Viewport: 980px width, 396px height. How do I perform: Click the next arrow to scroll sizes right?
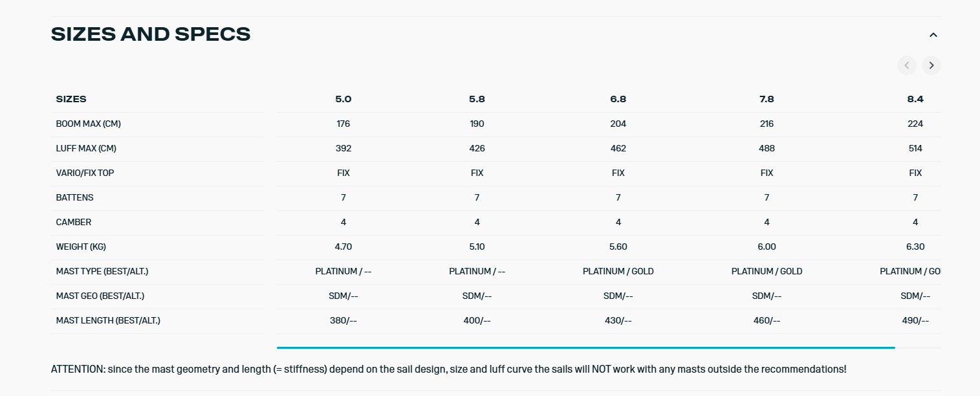tap(931, 65)
